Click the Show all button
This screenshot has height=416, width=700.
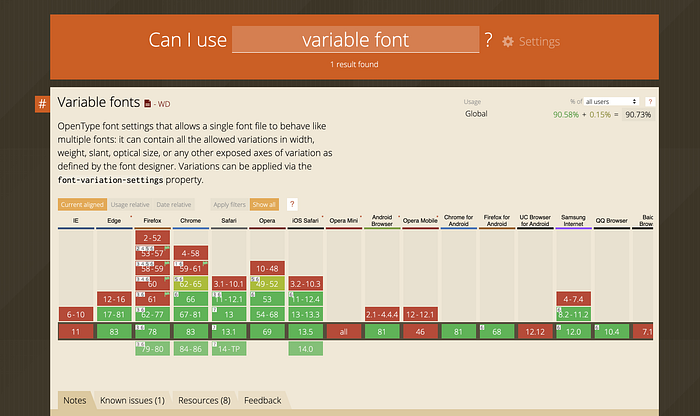[264, 204]
